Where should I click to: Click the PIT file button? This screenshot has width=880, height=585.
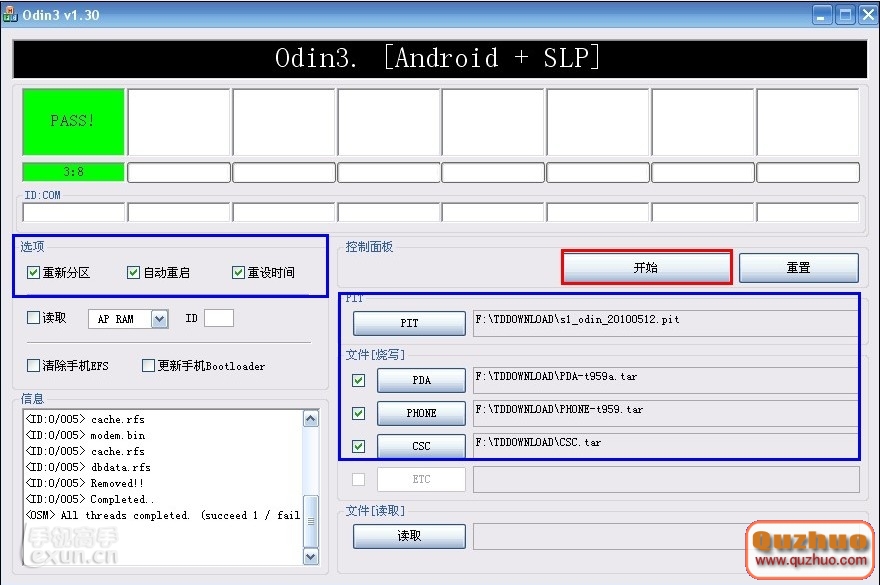(x=409, y=323)
